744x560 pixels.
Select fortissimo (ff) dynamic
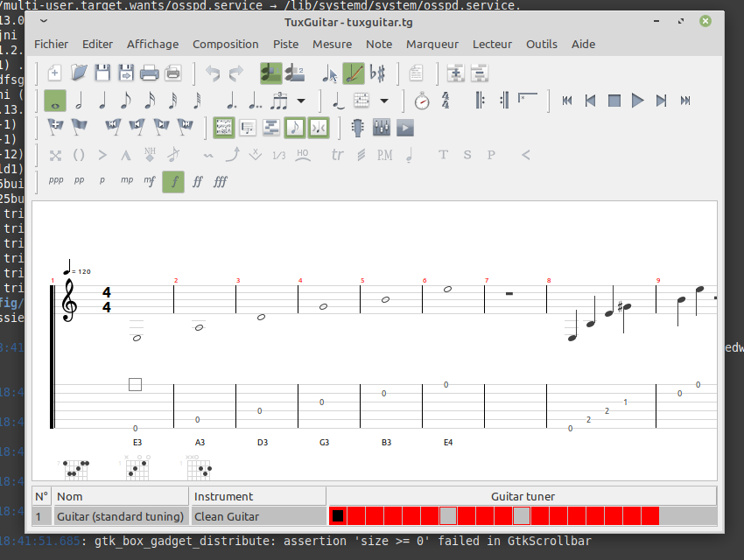(198, 182)
